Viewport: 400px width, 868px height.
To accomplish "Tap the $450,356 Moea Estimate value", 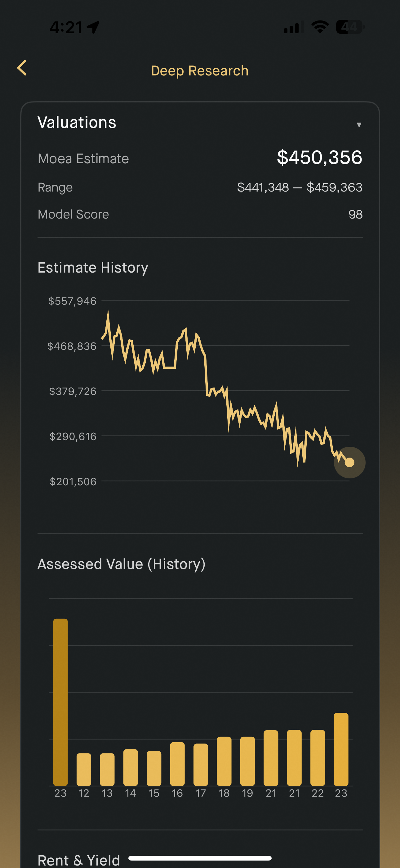I will coord(319,157).
